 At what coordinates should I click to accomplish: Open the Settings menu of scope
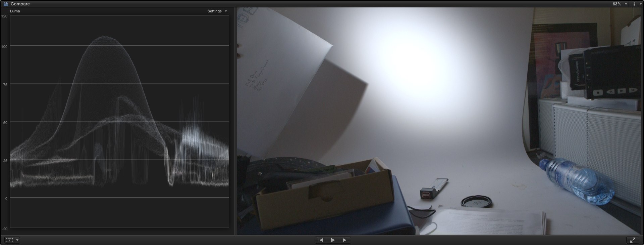pyautogui.click(x=217, y=11)
